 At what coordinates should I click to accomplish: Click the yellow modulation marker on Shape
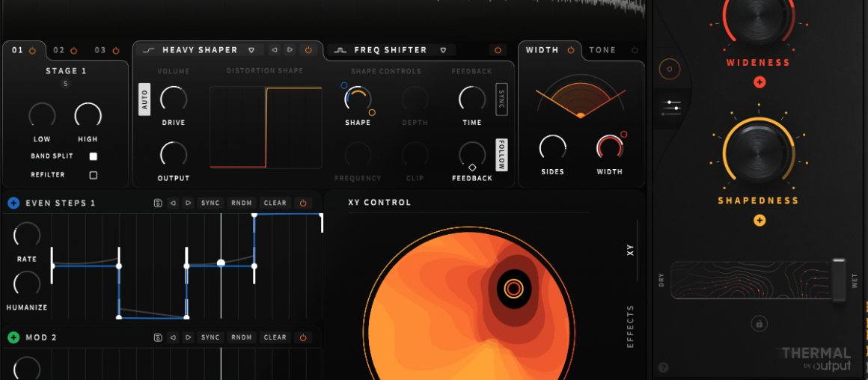click(372, 112)
